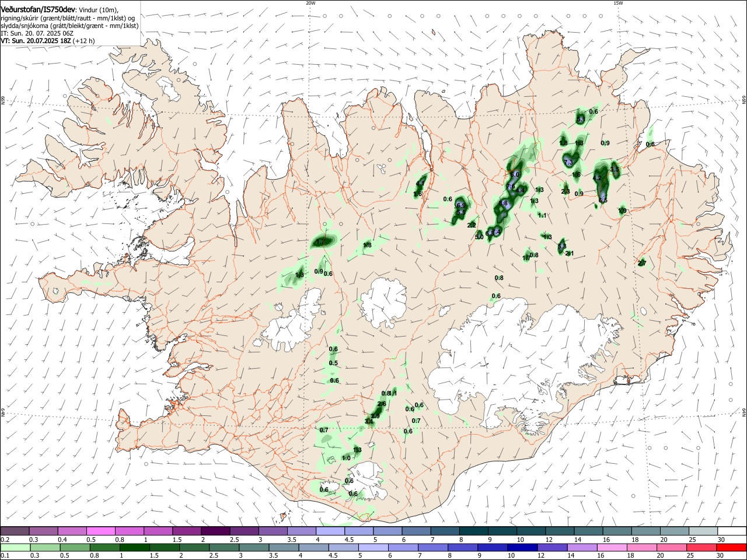Click the (+12 h) forecast offset text

83,41
